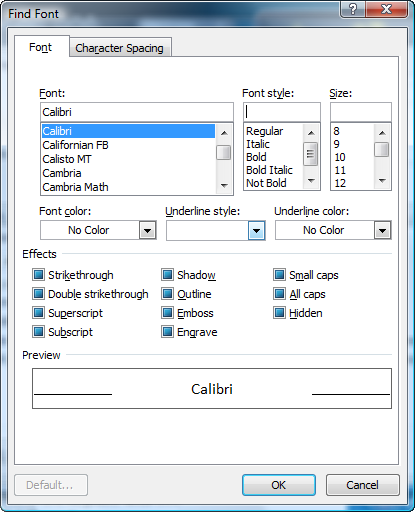The height and width of the screenshot is (512, 415).
Task: Choose Bold font style
Action: click(274, 157)
